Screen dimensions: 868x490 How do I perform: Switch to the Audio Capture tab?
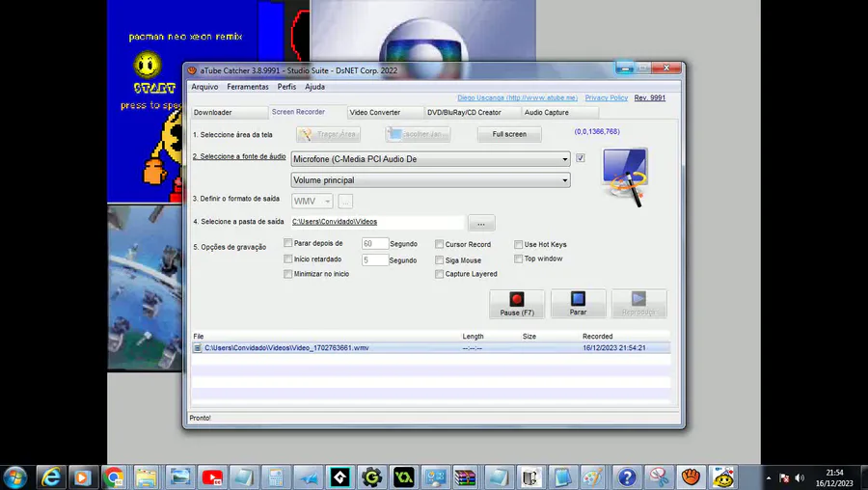559,113
